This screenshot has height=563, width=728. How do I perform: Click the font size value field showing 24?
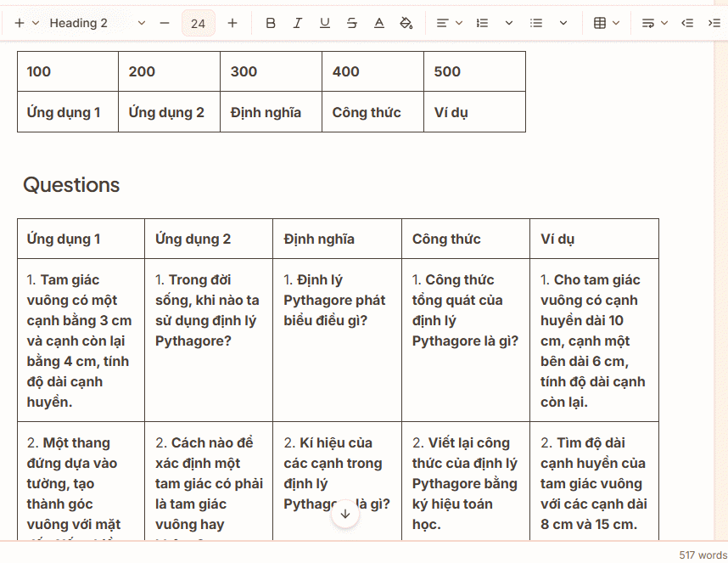tap(198, 23)
